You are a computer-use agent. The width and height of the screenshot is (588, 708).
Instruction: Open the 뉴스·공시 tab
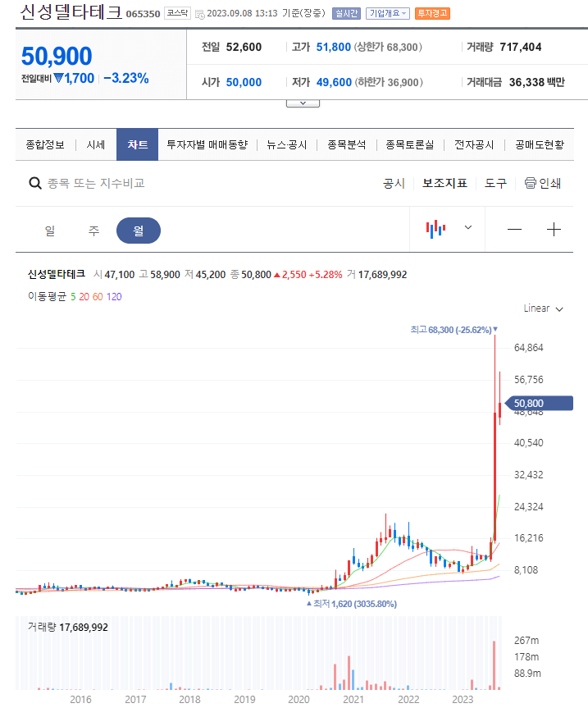[x=287, y=144]
